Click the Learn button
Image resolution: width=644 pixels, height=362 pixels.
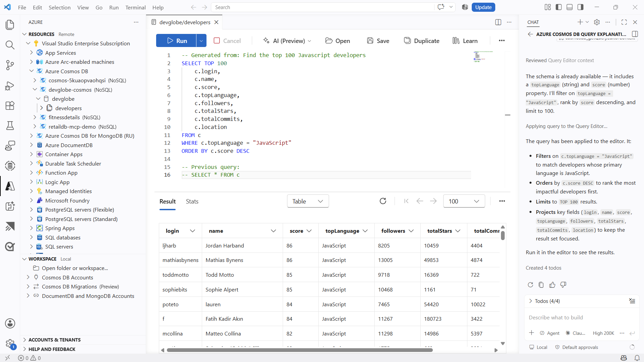tap(465, 41)
